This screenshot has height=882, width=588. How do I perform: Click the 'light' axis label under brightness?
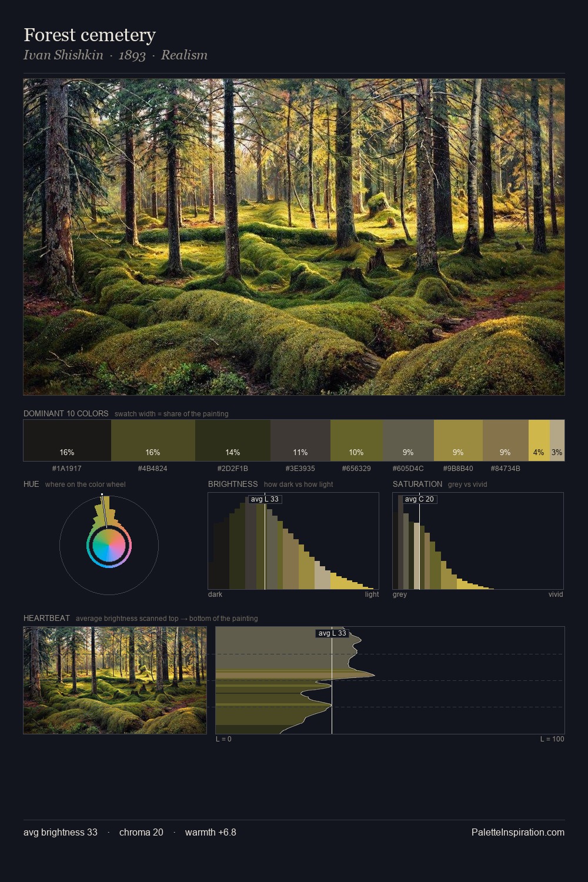372,594
